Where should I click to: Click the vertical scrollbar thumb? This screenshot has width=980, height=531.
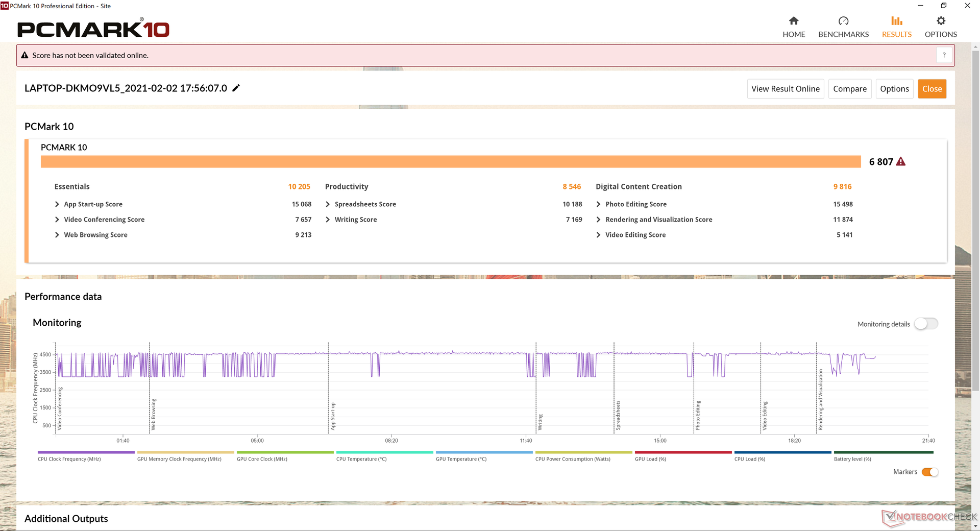975,221
